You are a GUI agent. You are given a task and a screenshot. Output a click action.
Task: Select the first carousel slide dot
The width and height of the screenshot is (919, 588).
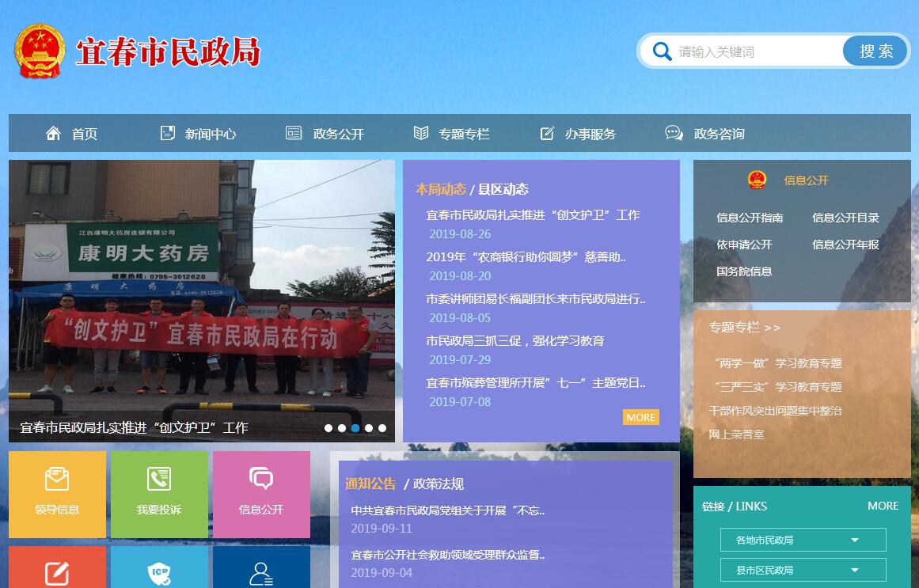tap(328, 428)
